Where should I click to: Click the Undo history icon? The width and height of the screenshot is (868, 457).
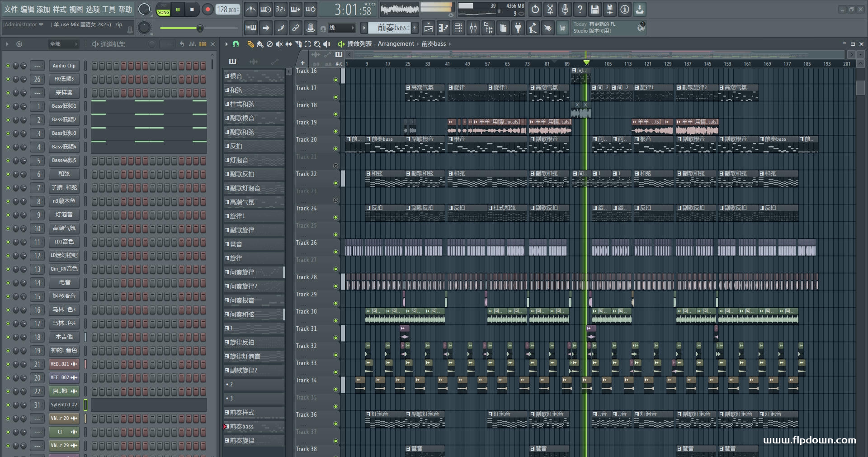pos(535,9)
